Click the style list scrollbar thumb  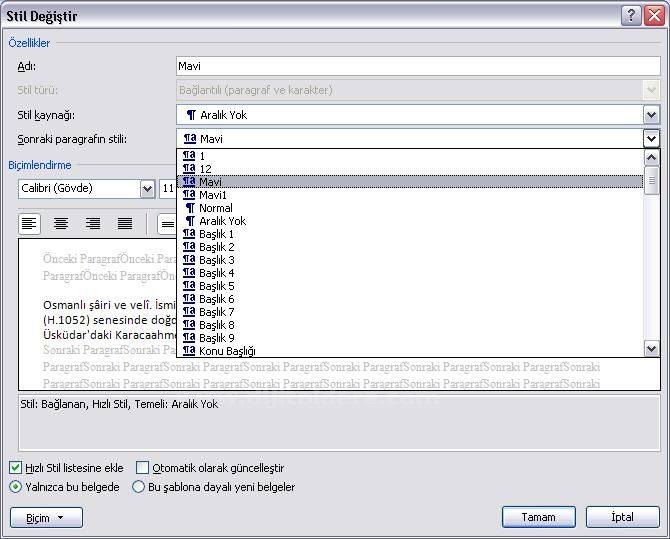pyautogui.click(x=651, y=181)
